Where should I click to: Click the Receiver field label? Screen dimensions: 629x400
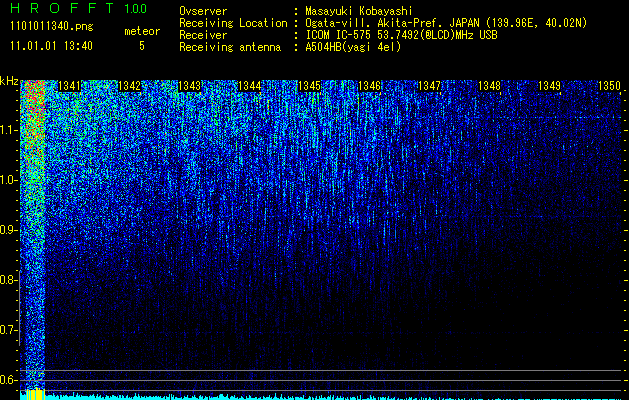(203, 35)
